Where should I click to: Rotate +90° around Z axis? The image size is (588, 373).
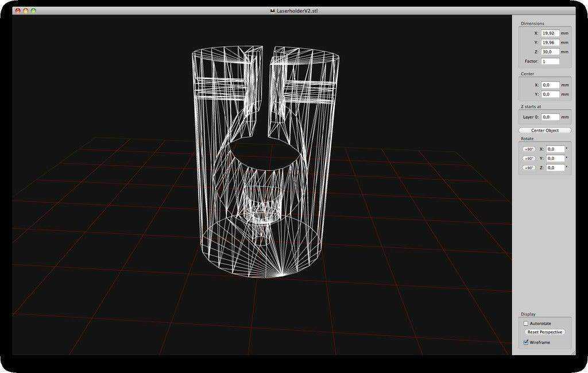pyautogui.click(x=529, y=168)
